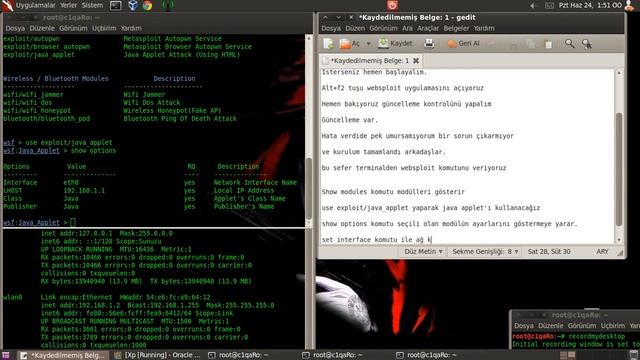Image resolution: width=640 pixels, height=360 pixels.
Task: Click the volume speaker icon in the top panel
Action: click(533, 5)
